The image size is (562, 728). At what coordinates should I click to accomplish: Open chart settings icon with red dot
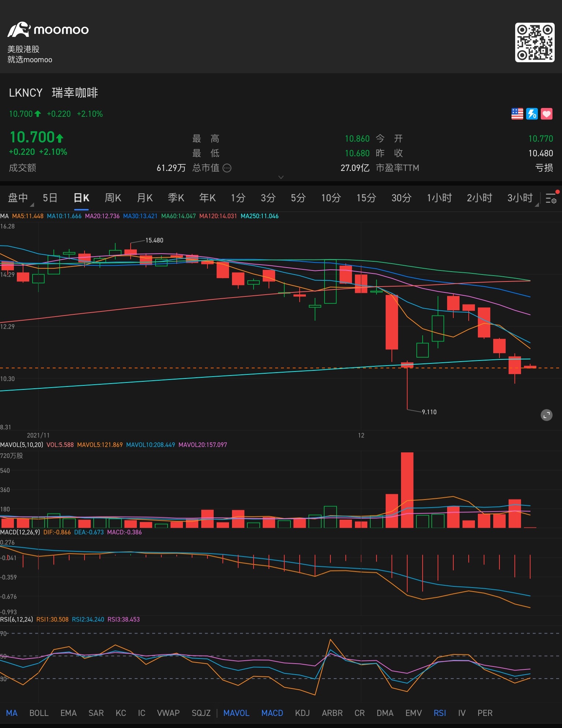pos(551,198)
